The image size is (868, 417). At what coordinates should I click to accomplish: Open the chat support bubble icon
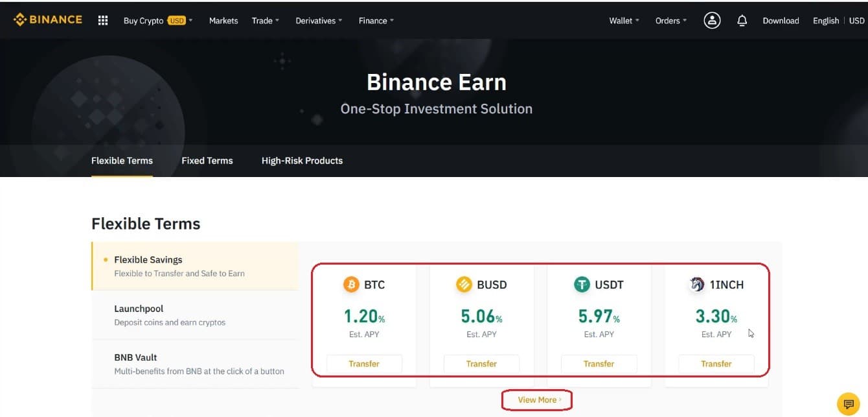[849, 403]
